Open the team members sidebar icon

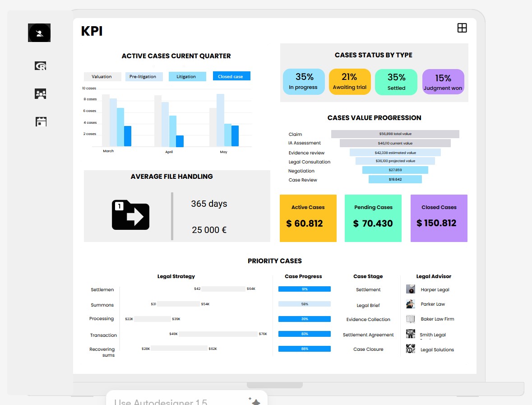pyautogui.click(x=41, y=94)
